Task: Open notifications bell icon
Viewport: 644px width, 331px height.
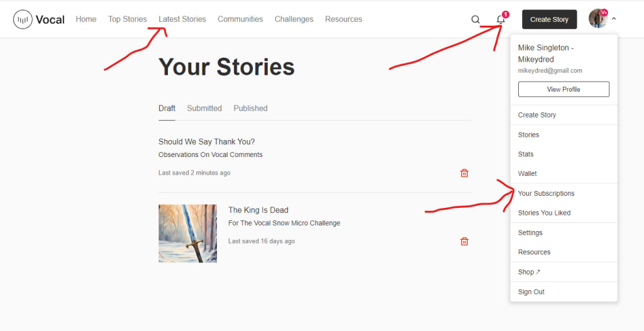Action: click(x=500, y=19)
